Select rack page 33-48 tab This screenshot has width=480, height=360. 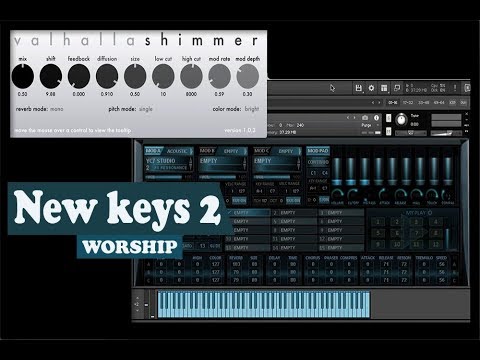[424, 103]
